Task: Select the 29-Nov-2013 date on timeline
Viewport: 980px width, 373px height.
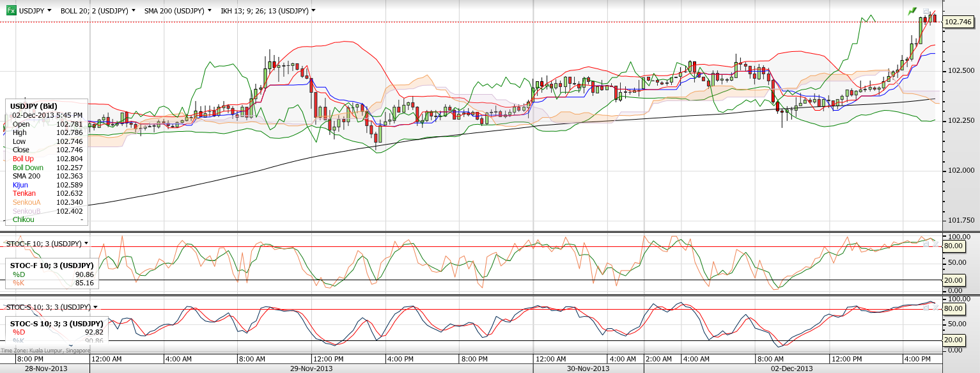Action: pyautogui.click(x=311, y=369)
